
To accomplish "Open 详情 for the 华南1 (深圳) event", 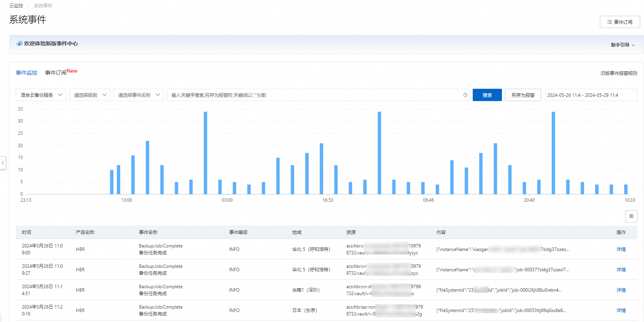I will pos(621,290).
